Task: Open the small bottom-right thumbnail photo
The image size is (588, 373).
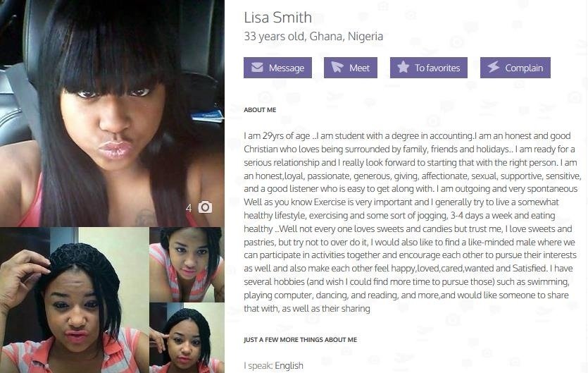Action: 187,338
